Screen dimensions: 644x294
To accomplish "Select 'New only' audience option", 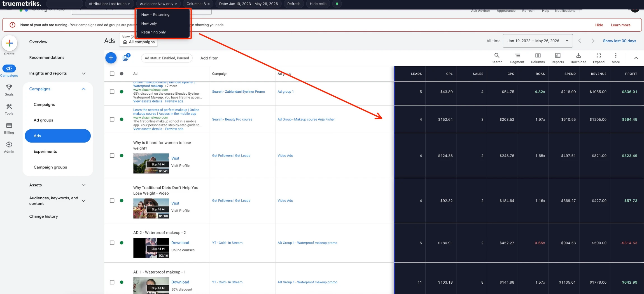I will 149,23.
